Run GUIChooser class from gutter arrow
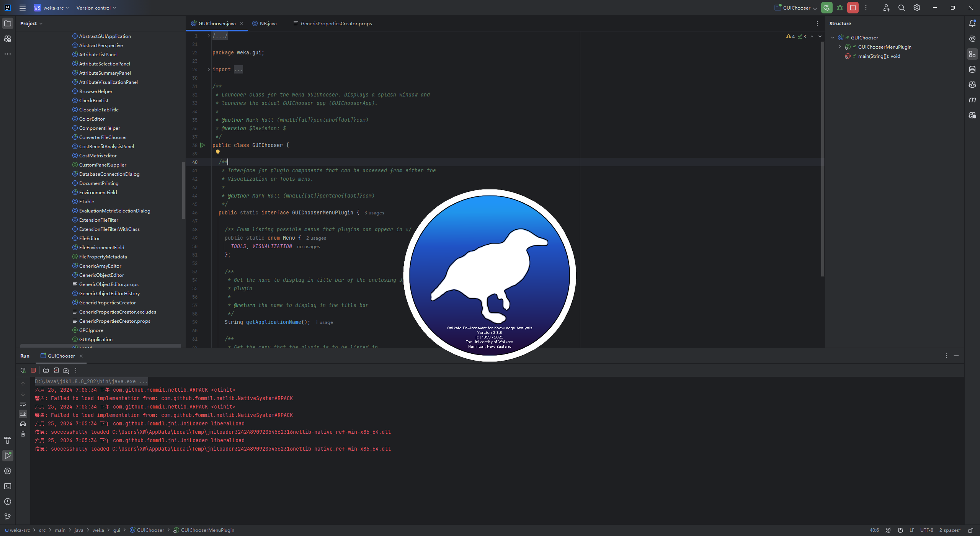This screenshot has height=536, width=980. 203,145
